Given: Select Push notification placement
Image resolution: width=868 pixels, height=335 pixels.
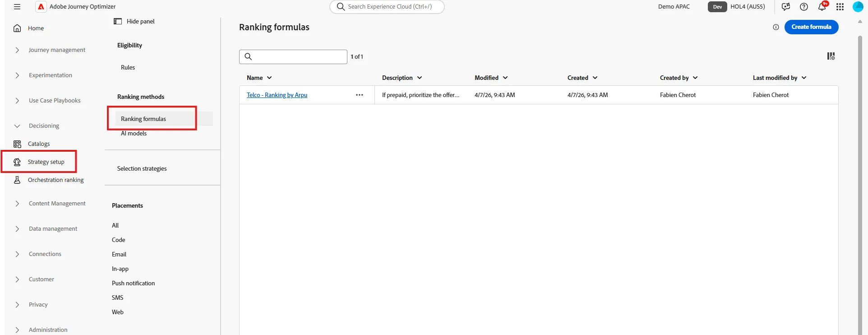Looking at the screenshot, I should 133,283.
